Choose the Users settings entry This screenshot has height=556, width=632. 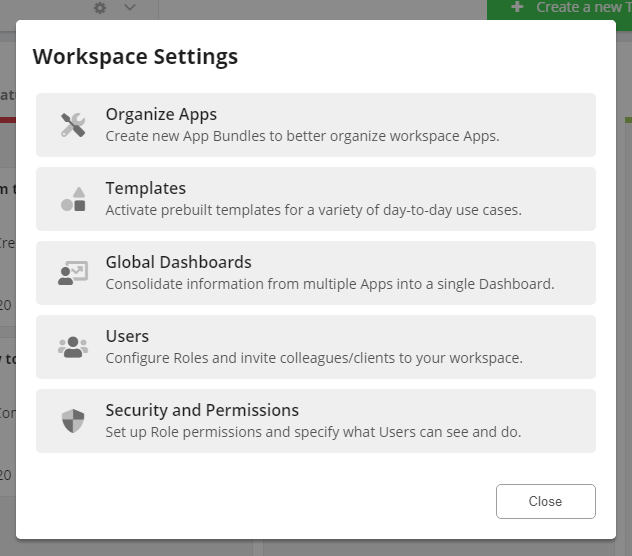[x=127, y=336]
